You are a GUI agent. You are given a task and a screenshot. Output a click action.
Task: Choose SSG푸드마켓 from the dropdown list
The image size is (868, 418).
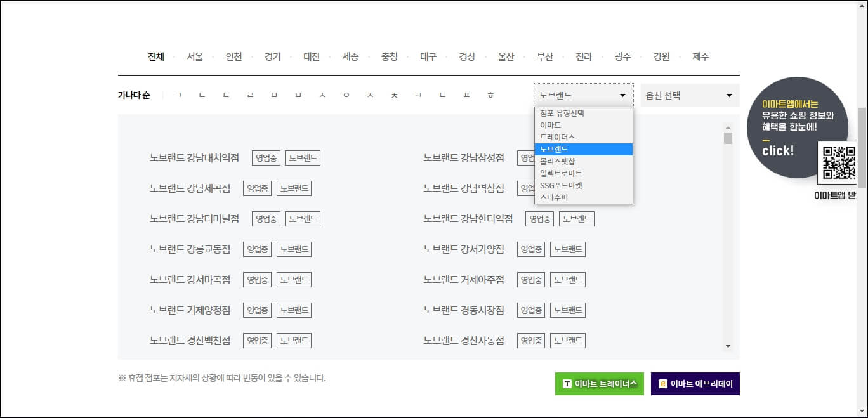click(584, 185)
